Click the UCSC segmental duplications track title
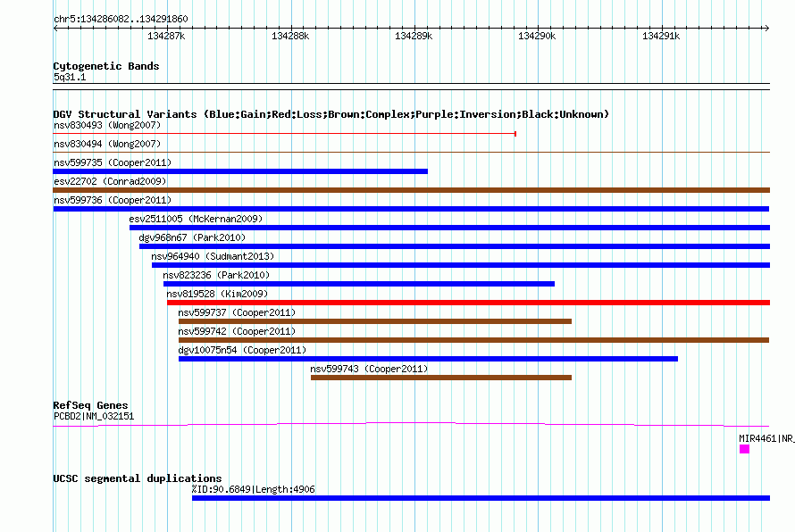The image size is (795, 532). coord(138,478)
